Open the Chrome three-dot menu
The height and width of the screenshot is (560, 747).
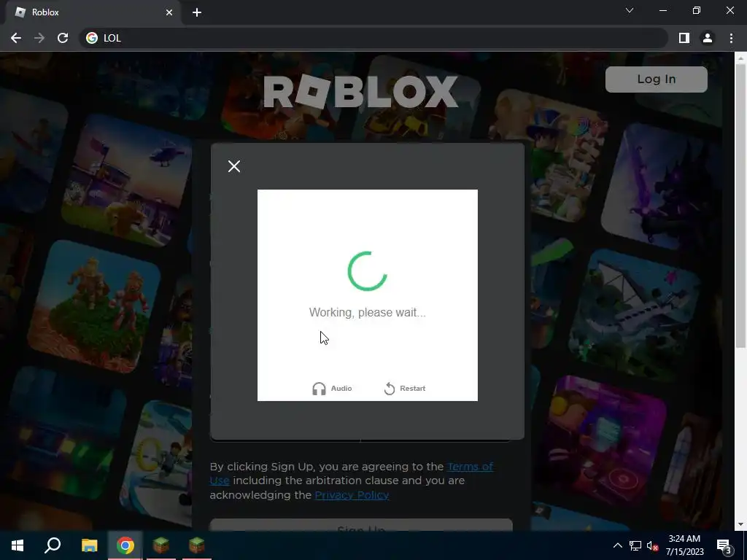[731, 38]
